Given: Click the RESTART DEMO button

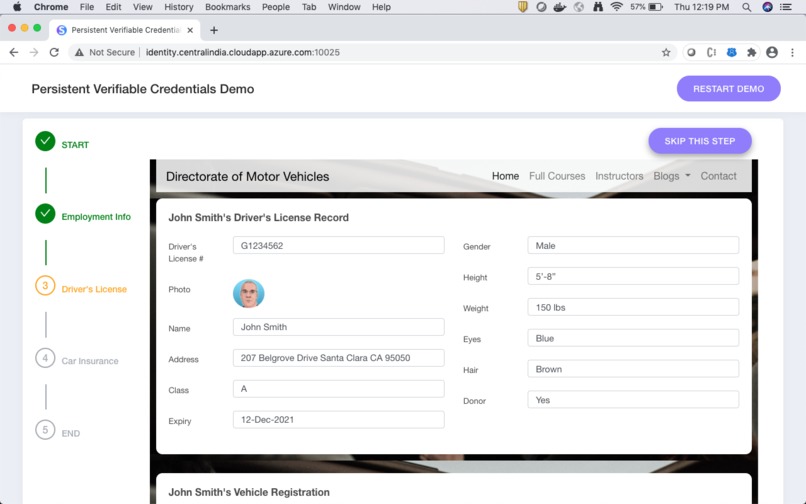Looking at the screenshot, I should pyautogui.click(x=728, y=89).
